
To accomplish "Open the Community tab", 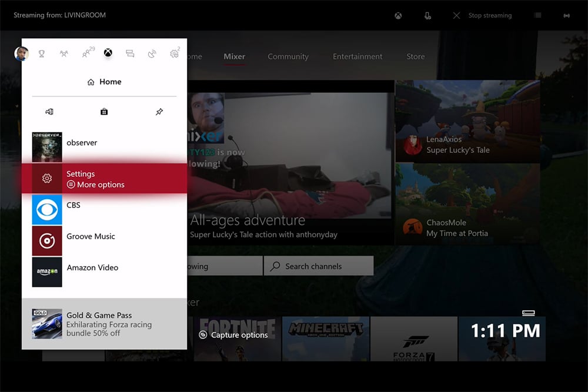I will tap(288, 56).
